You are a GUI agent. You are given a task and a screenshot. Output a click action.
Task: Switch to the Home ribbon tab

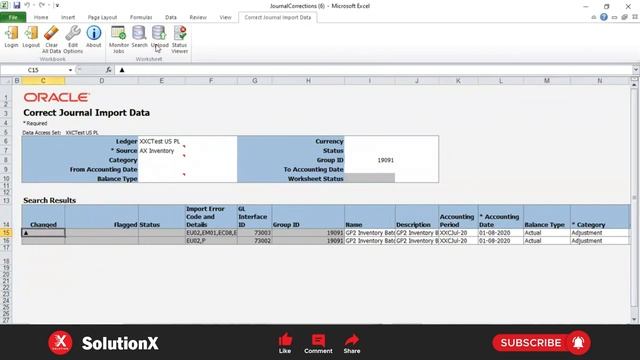(x=41, y=17)
